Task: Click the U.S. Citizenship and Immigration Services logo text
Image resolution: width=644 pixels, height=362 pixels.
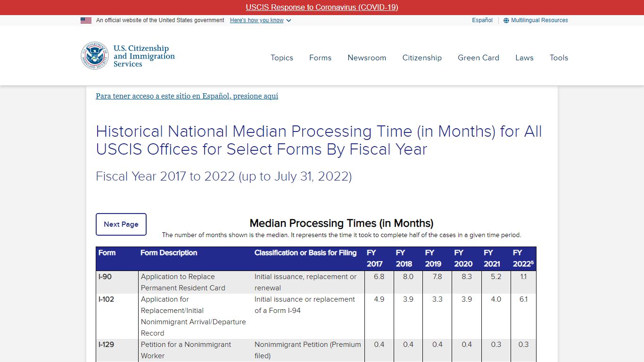Action: pyautogui.click(x=144, y=56)
